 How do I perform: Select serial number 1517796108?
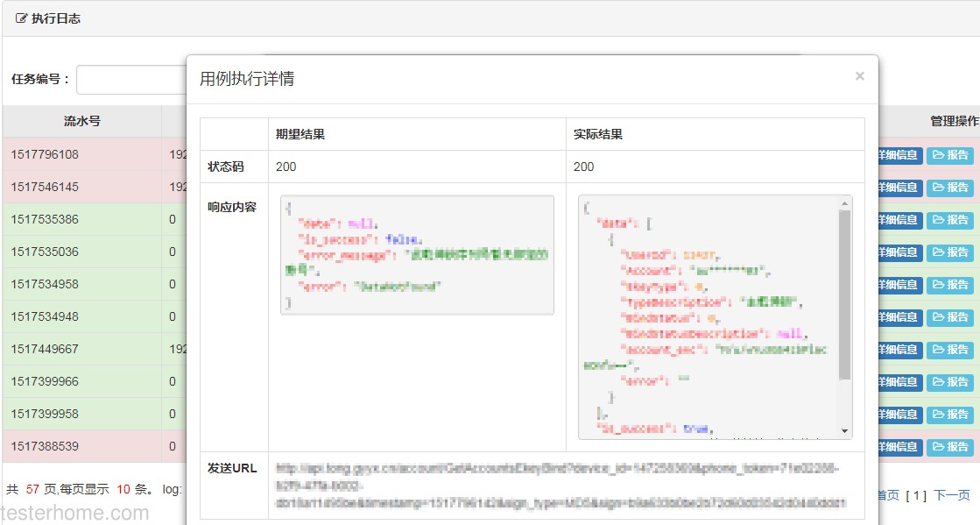coord(45,154)
